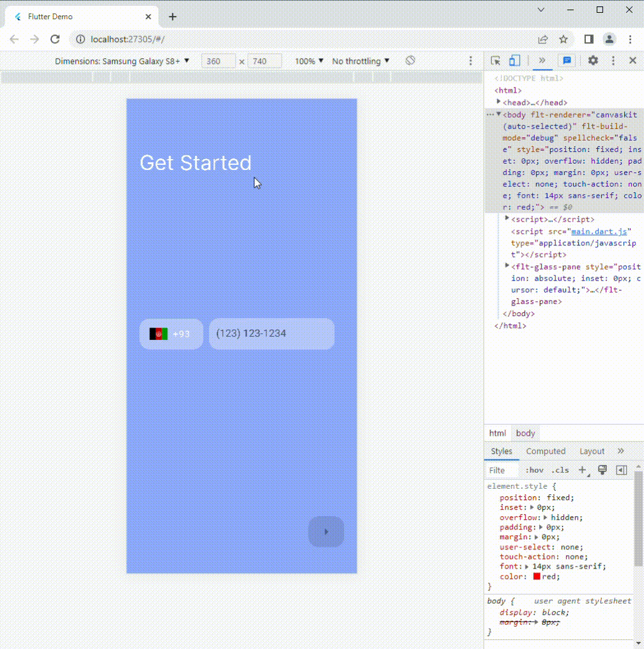Switch to the Styles tab
The width and height of the screenshot is (644, 649).
pyautogui.click(x=502, y=451)
